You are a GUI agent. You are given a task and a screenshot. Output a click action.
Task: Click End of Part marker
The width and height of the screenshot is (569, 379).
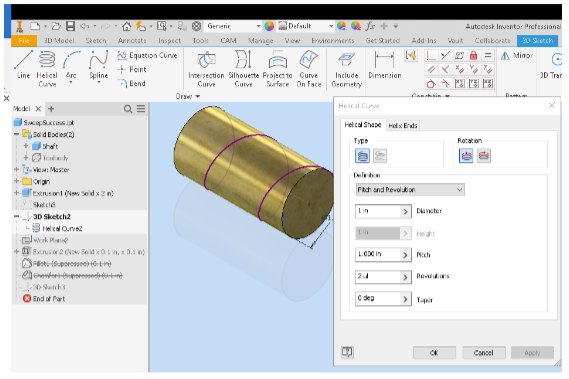44,299
